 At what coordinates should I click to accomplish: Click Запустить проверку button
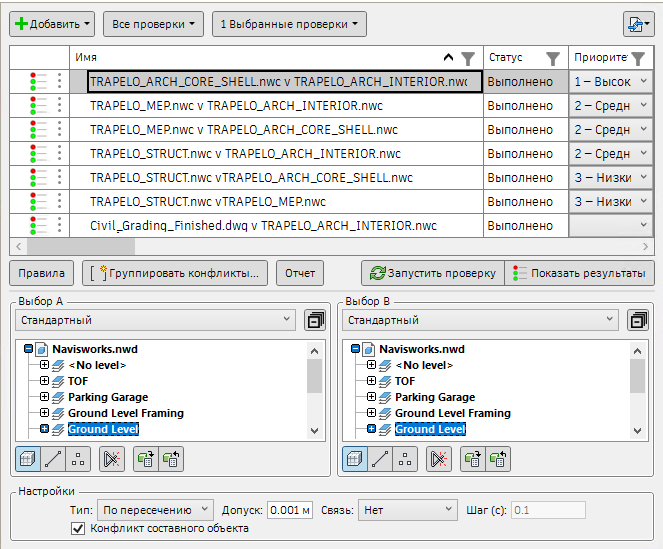pos(433,273)
